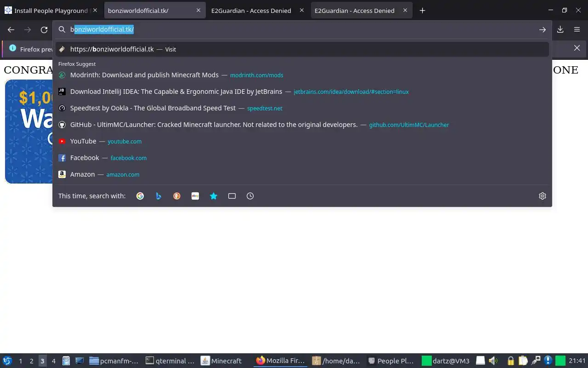Select the YouTube suggestion
Image resolution: width=588 pixels, height=368 pixels.
click(x=302, y=141)
